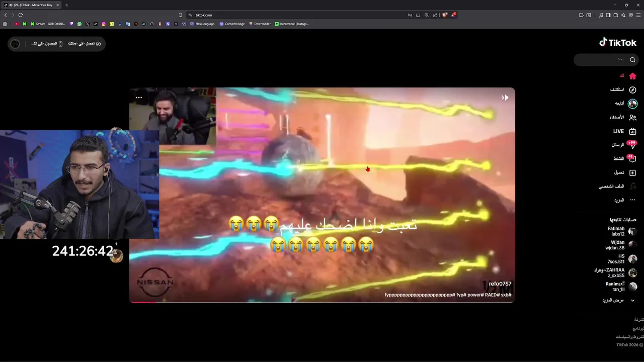The height and width of the screenshot is (362, 644).
Task: Open the browser hamburger main menu
Action: (x=638, y=15)
